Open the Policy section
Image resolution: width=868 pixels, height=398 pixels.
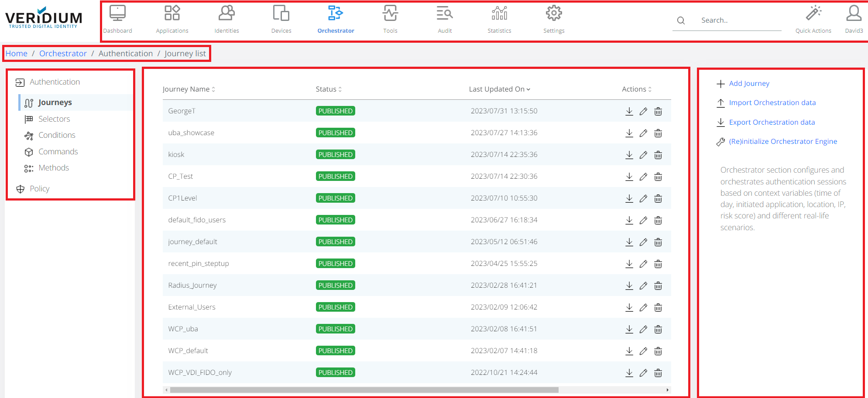coord(39,188)
